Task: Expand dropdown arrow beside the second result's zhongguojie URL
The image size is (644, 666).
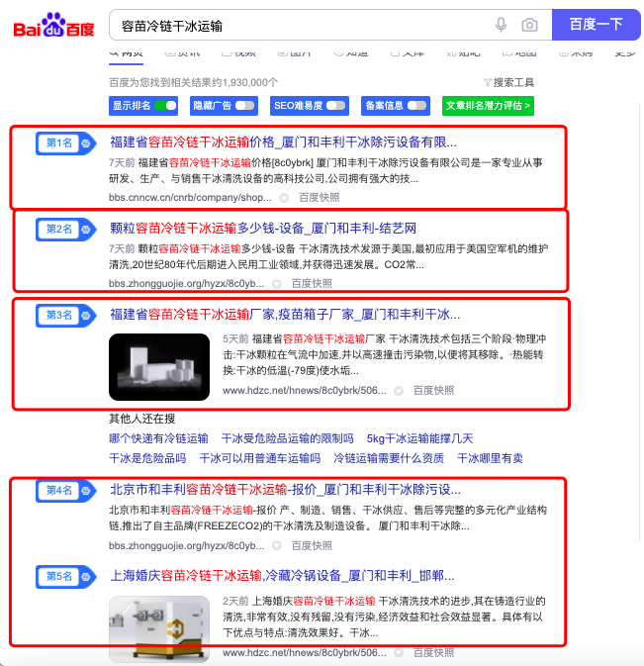Action: tap(277, 284)
